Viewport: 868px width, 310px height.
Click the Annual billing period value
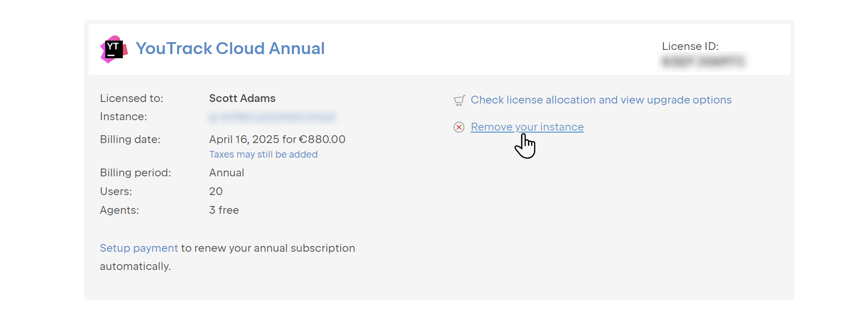pos(227,173)
